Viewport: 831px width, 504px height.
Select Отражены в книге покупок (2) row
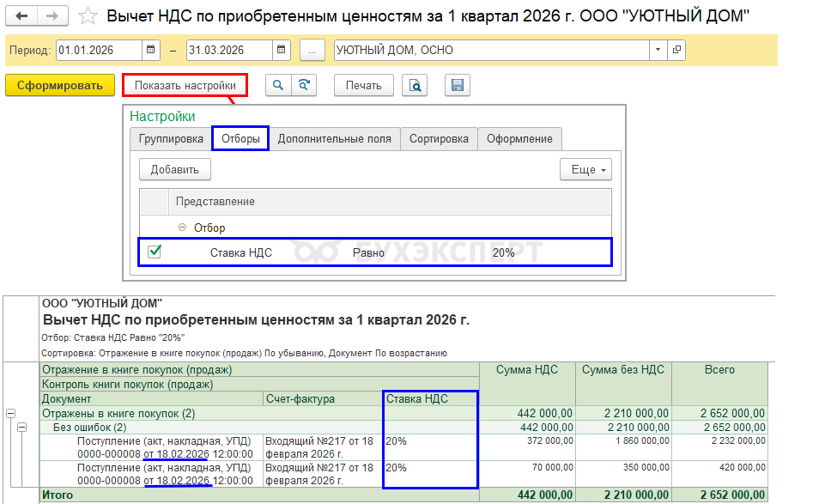point(118,413)
